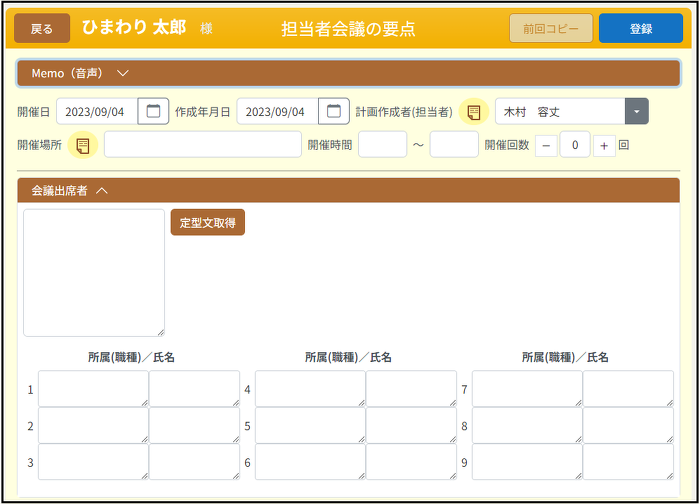
Task: Increase 開催回数 with the plus button
Action: (604, 145)
